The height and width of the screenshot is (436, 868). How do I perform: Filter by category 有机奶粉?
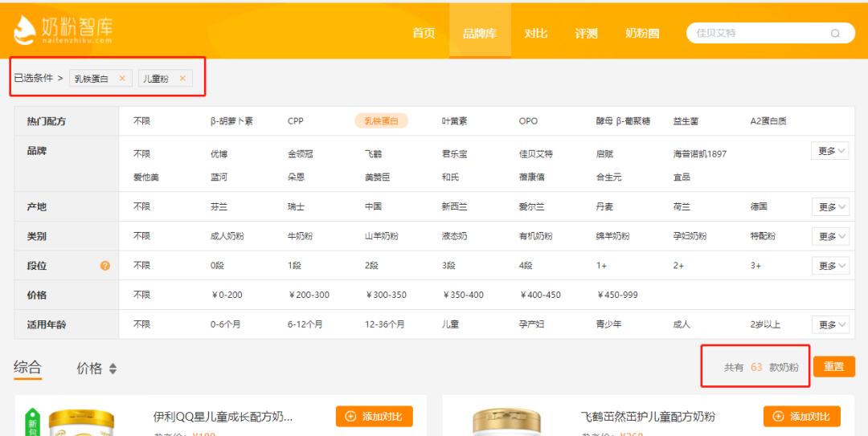(535, 236)
